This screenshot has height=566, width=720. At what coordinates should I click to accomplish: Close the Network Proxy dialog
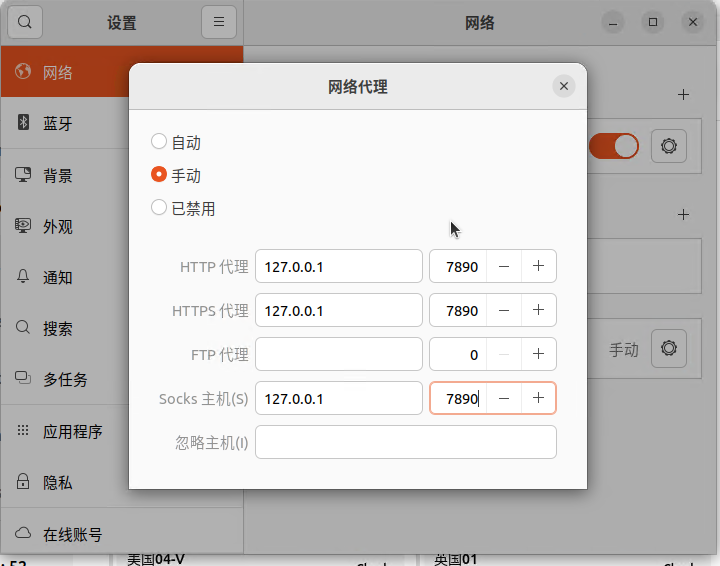point(564,87)
